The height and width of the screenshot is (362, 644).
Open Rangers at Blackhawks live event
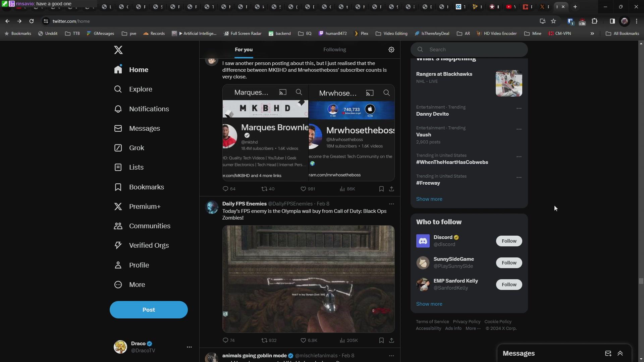[469, 83]
